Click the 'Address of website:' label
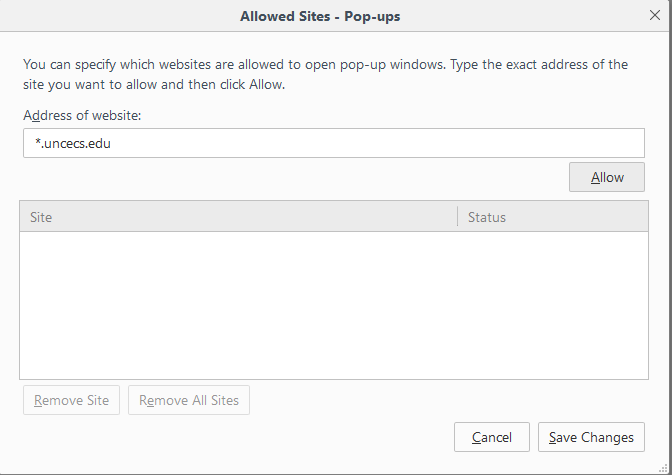 click(x=83, y=116)
